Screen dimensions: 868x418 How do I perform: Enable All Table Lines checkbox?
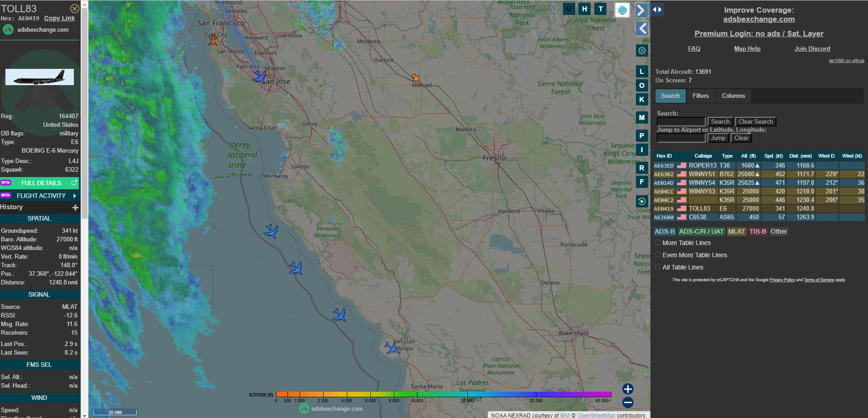pyautogui.click(x=658, y=267)
